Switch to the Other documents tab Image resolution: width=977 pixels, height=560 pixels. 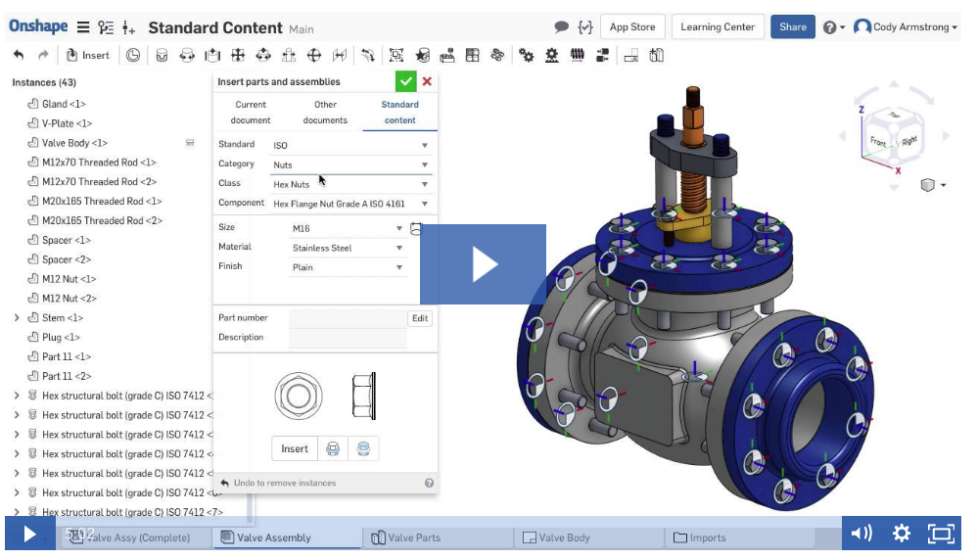(325, 113)
